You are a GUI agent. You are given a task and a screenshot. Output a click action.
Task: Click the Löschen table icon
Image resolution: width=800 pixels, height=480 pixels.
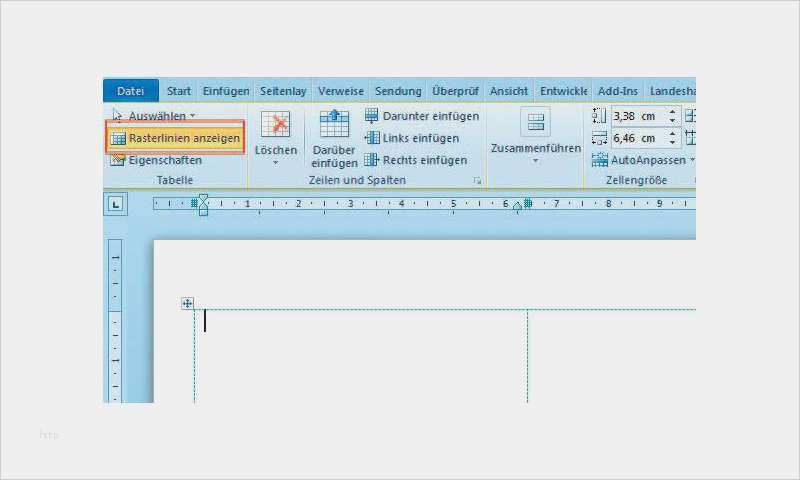[x=276, y=124]
